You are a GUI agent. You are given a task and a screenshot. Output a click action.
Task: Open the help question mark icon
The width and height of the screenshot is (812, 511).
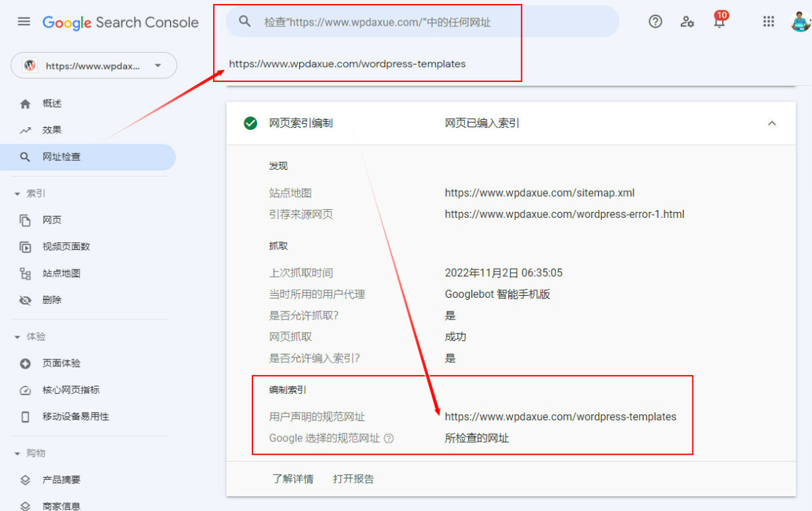tap(655, 22)
